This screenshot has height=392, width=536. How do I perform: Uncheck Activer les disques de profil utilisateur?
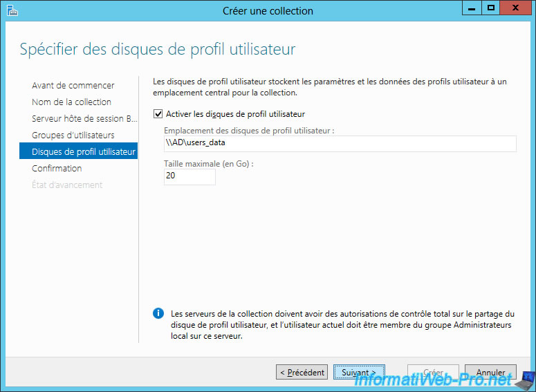tap(158, 114)
